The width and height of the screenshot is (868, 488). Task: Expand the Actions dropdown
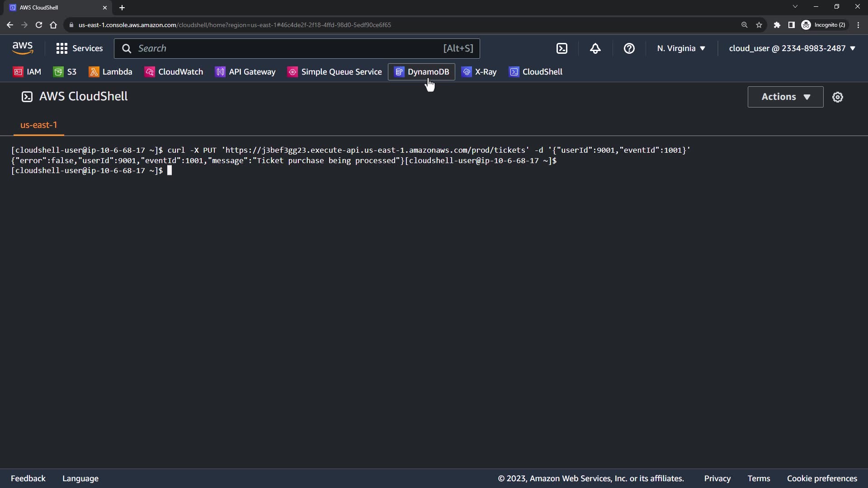pyautogui.click(x=785, y=97)
